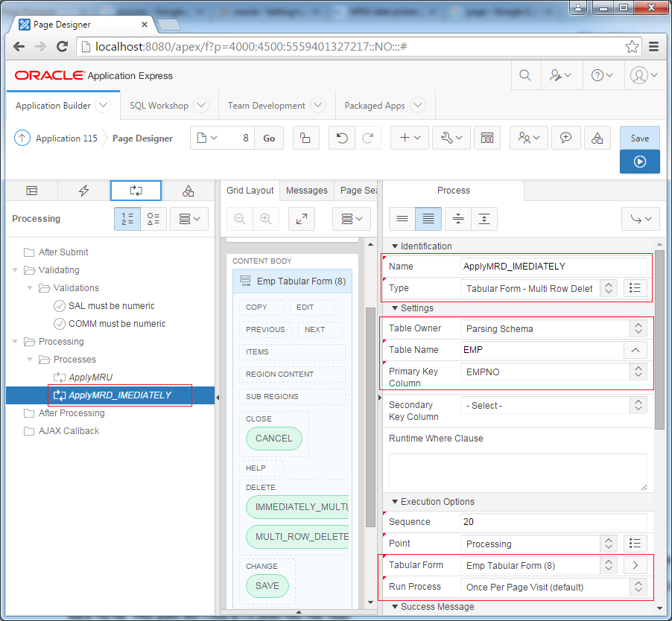
Task: Select the Grid Layout tab
Action: tap(250, 191)
